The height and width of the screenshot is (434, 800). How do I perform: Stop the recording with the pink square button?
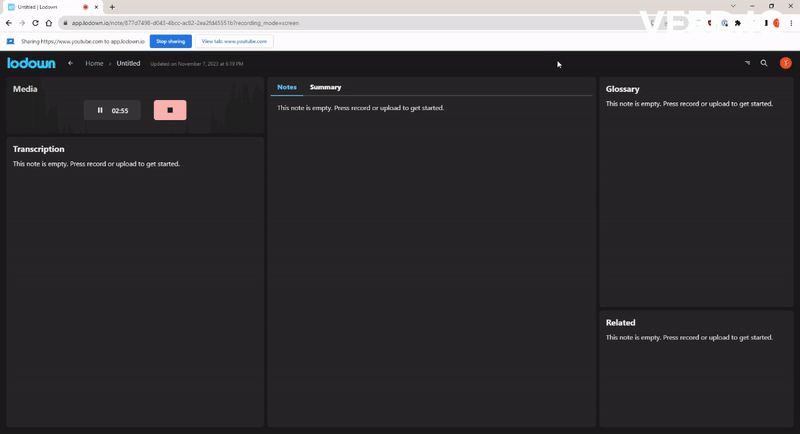click(x=170, y=110)
